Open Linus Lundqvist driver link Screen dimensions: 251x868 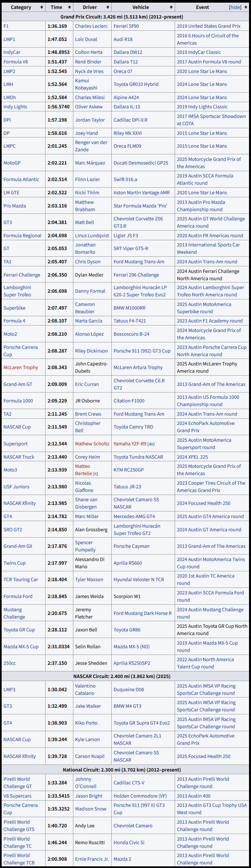(x=92, y=236)
